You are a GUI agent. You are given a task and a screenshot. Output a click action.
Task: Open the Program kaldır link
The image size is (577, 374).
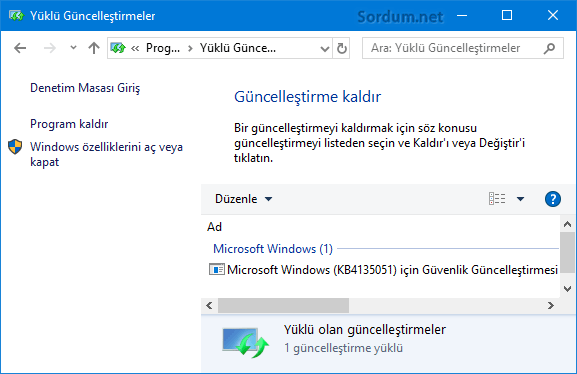click(x=69, y=124)
